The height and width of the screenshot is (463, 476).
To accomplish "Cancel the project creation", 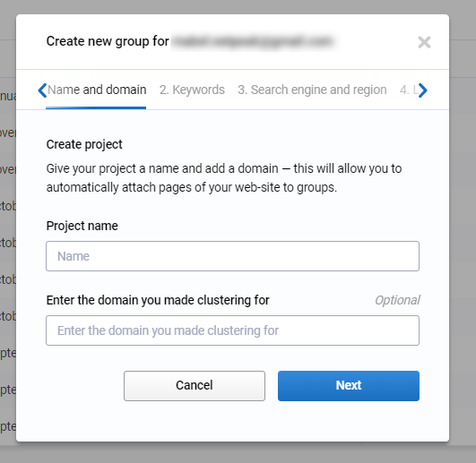I will (195, 386).
